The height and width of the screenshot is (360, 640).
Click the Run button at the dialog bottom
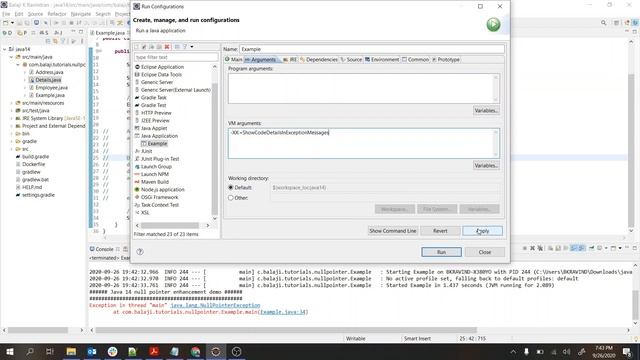pos(441,252)
